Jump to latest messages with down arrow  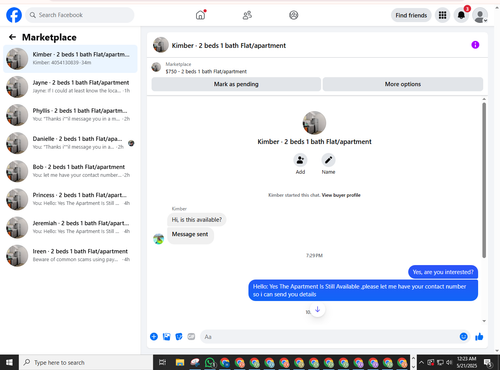(x=318, y=309)
